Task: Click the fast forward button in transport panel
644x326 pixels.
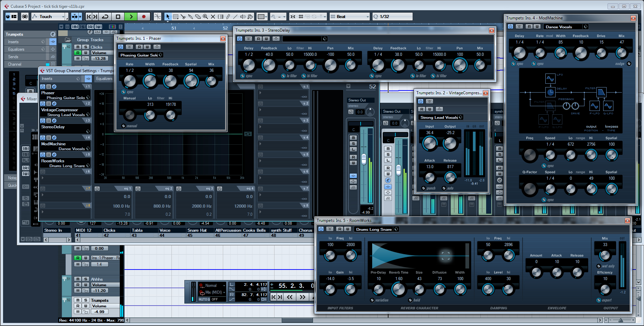Action: [x=302, y=297]
